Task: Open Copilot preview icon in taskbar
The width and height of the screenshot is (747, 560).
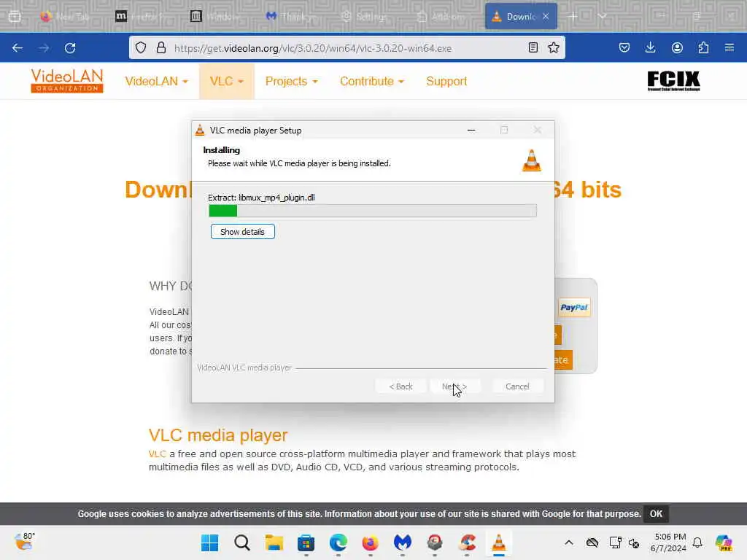Action: pos(724,542)
